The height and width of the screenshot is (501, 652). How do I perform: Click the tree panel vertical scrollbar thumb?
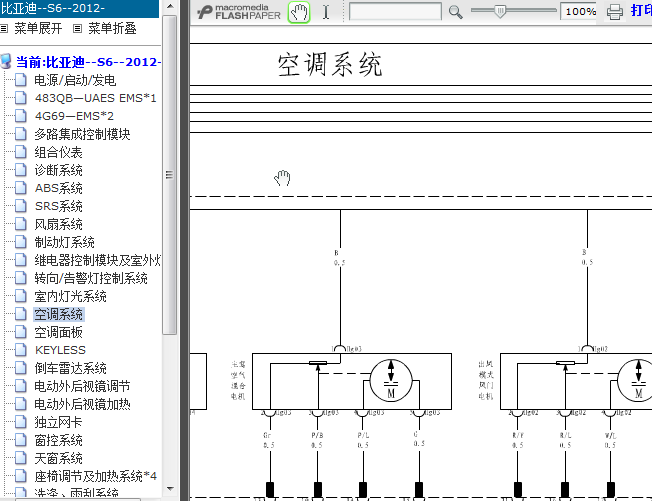pyautogui.click(x=169, y=175)
